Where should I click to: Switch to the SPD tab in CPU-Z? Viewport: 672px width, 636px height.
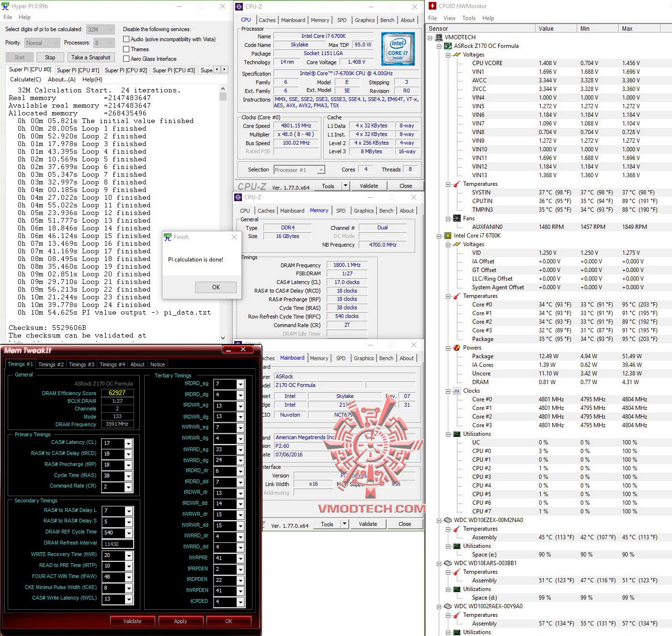(x=342, y=20)
